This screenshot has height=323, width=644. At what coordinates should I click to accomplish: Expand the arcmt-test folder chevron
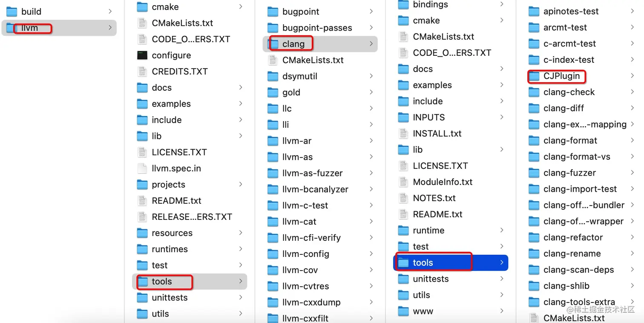(x=632, y=28)
